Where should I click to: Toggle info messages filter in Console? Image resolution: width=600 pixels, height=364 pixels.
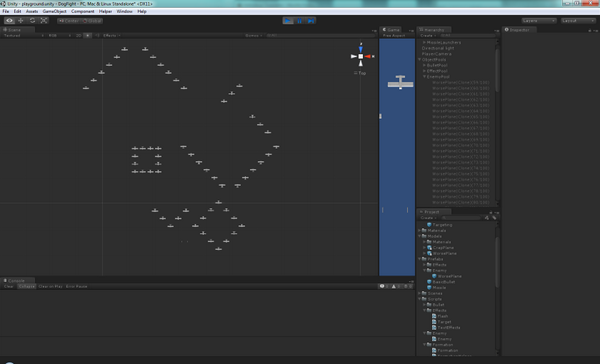pos(384,286)
